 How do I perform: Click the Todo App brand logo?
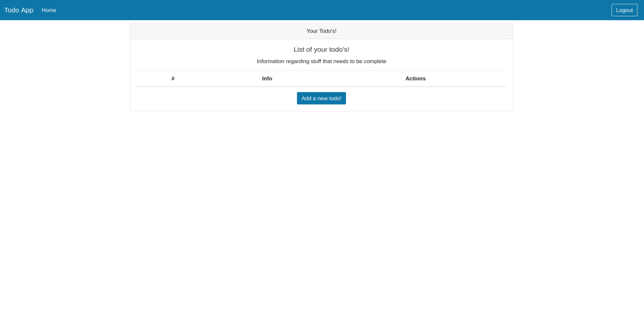click(19, 10)
